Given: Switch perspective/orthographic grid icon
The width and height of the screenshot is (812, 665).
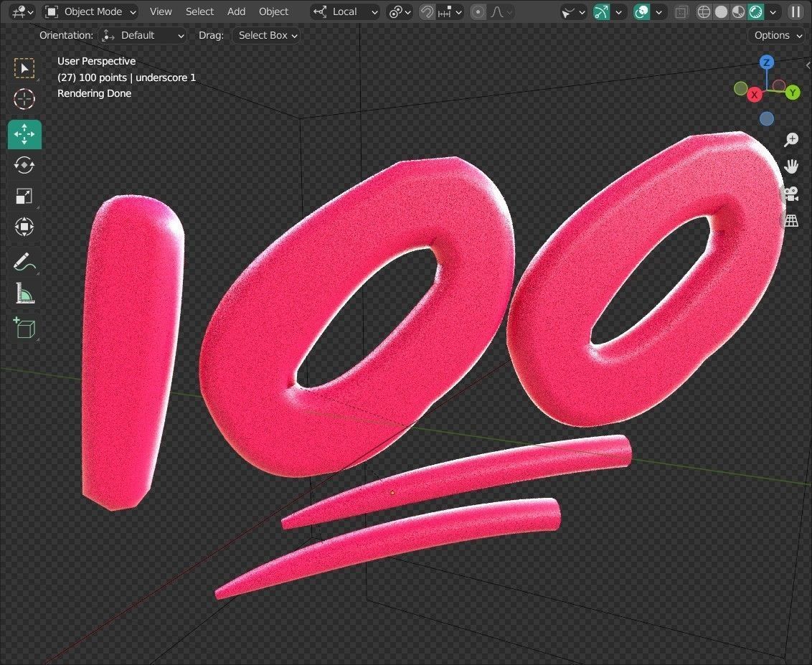Looking at the screenshot, I should point(791,221).
